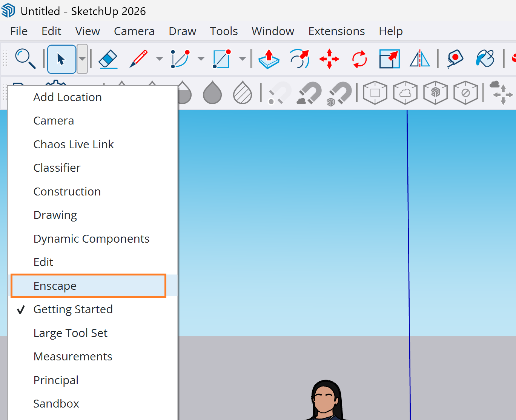This screenshot has width=516, height=420.
Task: Show the Construction toolbar
Action: coord(92,192)
